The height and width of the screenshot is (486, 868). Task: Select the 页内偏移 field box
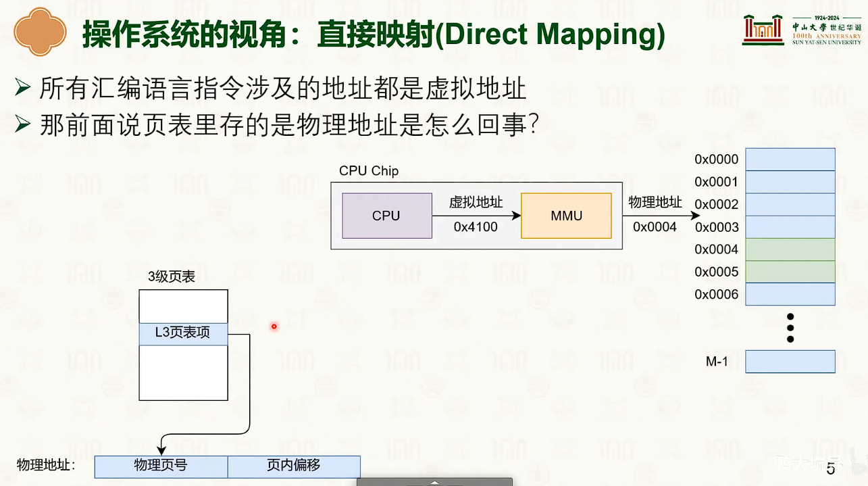pos(294,466)
